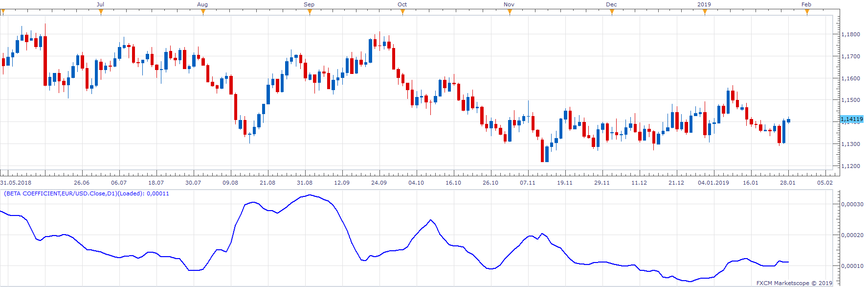Select the 21.12 date label

point(676,183)
